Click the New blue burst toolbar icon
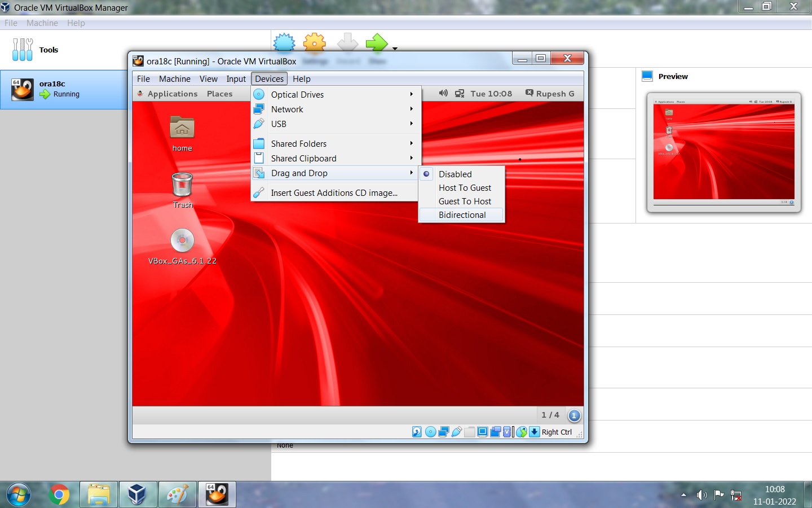The height and width of the screenshot is (508, 812). [x=284, y=42]
